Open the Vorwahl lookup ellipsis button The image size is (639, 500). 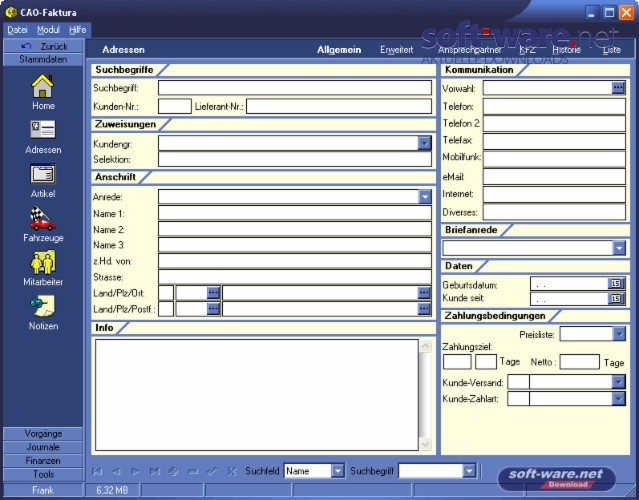(618, 88)
